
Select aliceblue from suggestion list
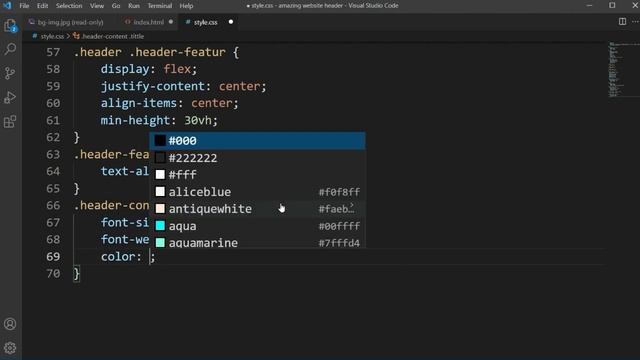[257, 192]
